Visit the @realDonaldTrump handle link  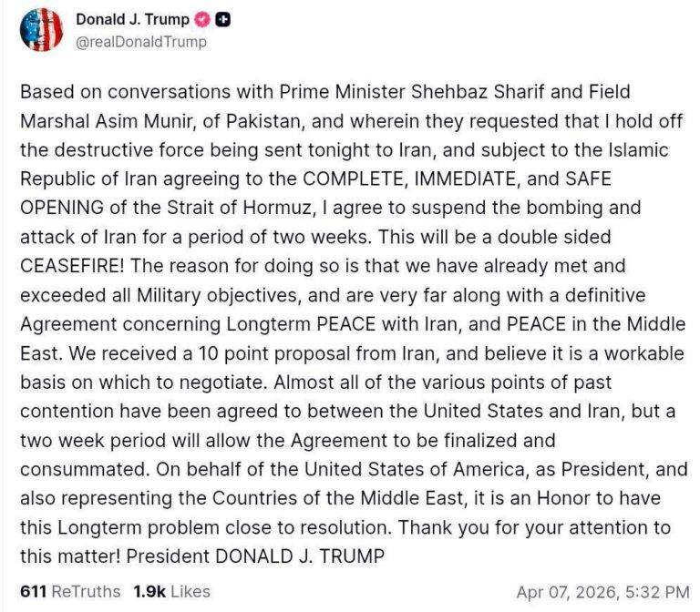click(x=141, y=42)
